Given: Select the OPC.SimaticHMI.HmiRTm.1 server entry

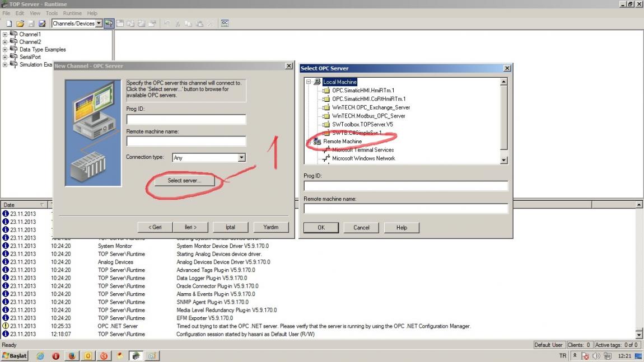Looking at the screenshot, I should pyautogui.click(x=363, y=90).
